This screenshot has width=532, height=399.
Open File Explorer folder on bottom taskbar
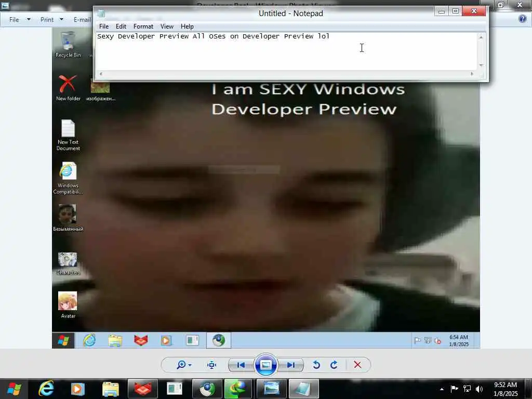[110, 389]
